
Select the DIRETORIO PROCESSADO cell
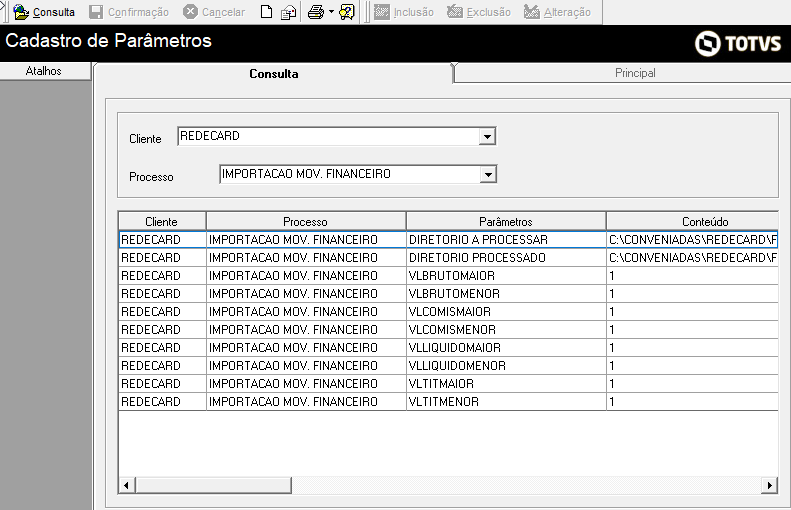point(506,258)
